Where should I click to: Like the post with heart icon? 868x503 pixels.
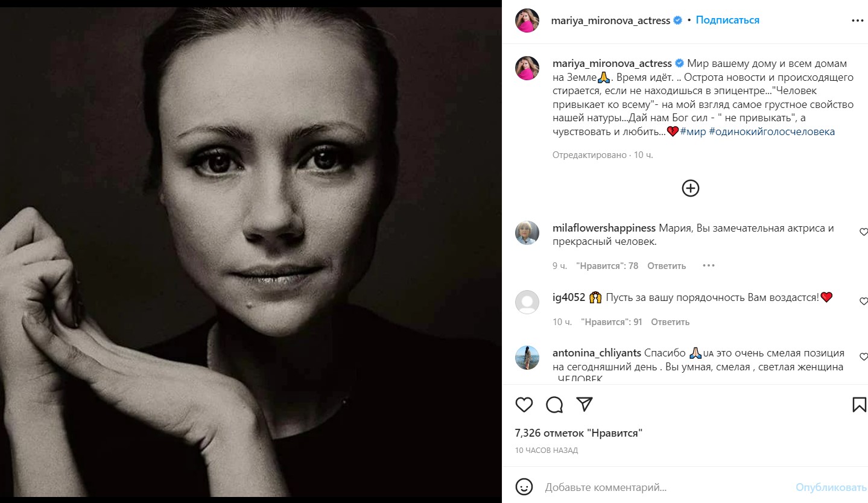[524, 405]
